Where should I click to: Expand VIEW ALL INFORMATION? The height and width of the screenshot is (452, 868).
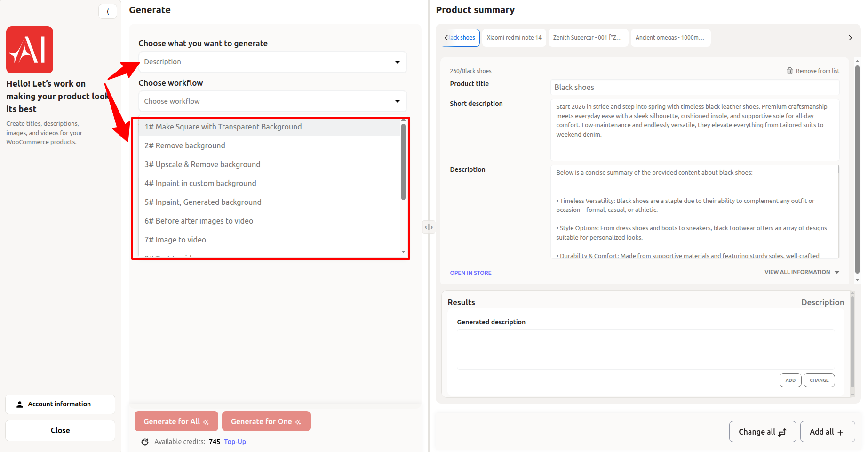[801, 272]
